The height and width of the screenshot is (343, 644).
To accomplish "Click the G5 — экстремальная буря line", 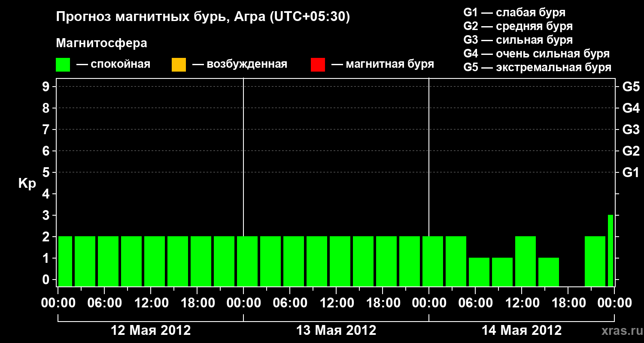I will coord(537,67).
